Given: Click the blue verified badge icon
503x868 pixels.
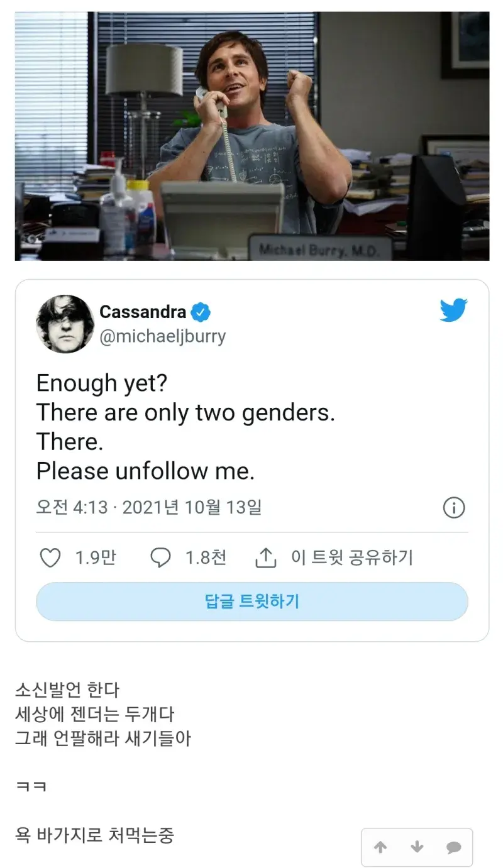Looking at the screenshot, I should coord(201,312).
